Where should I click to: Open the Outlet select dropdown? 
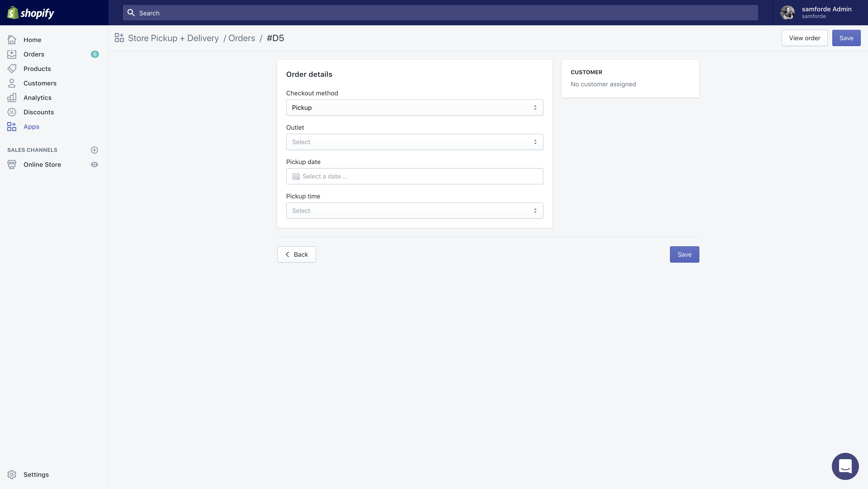point(415,142)
